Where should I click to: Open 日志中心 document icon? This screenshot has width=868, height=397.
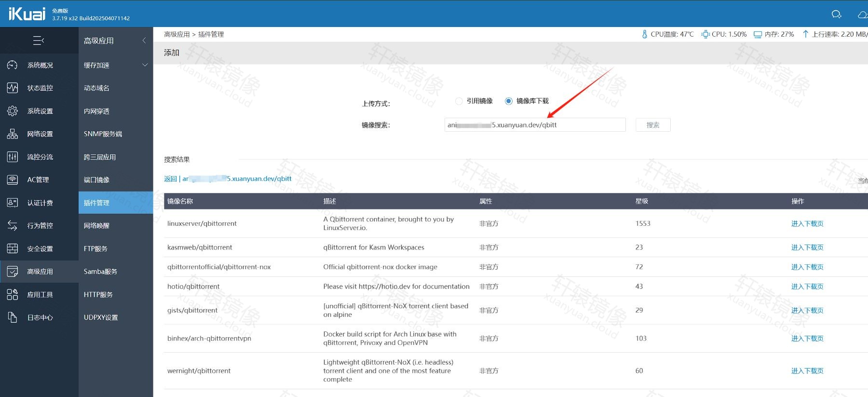tap(13, 317)
